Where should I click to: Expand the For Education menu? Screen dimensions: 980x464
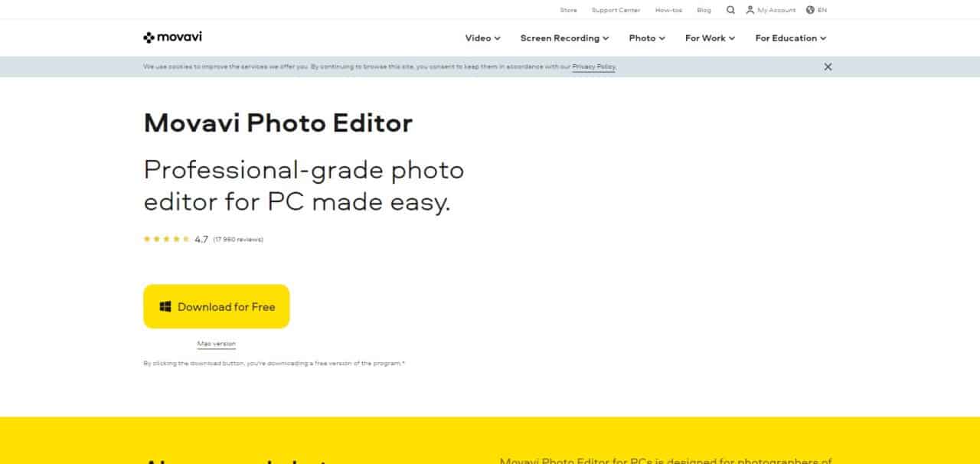point(791,38)
